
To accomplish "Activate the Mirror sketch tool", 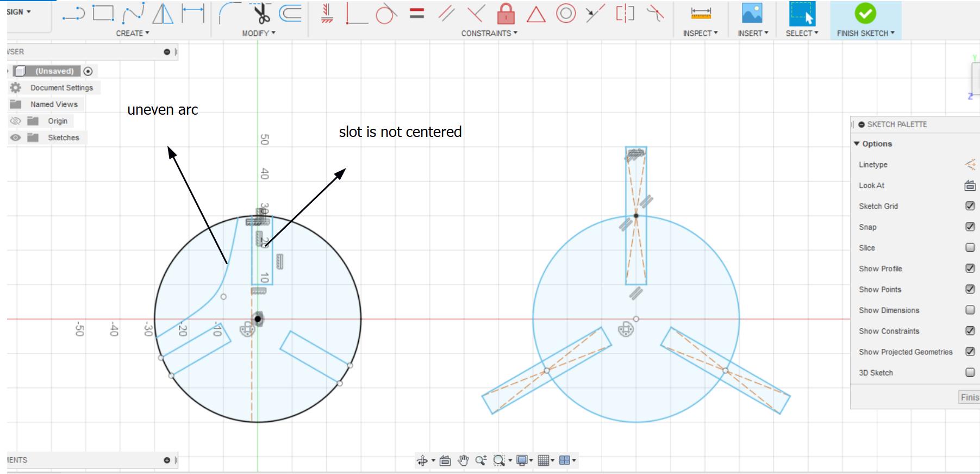I will click(x=163, y=14).
